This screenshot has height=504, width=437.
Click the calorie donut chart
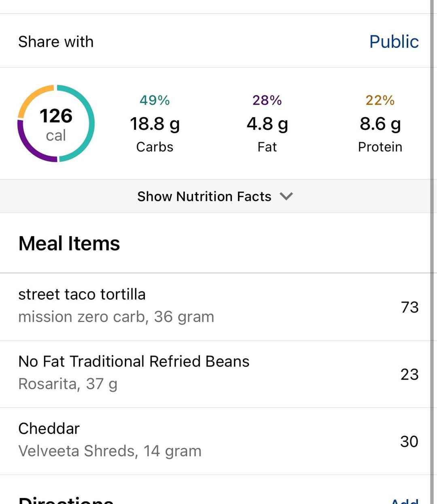point(56,123)
